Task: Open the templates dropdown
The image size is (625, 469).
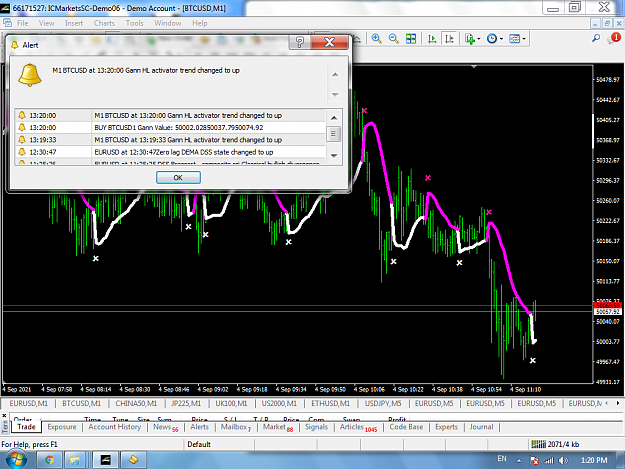Action: tap(517, 39)
